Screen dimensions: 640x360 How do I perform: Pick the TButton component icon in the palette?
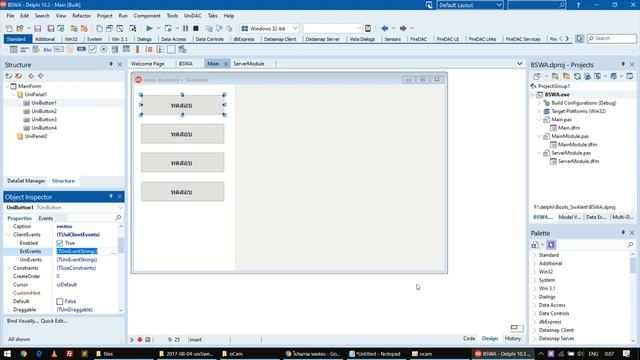point(81,49)
